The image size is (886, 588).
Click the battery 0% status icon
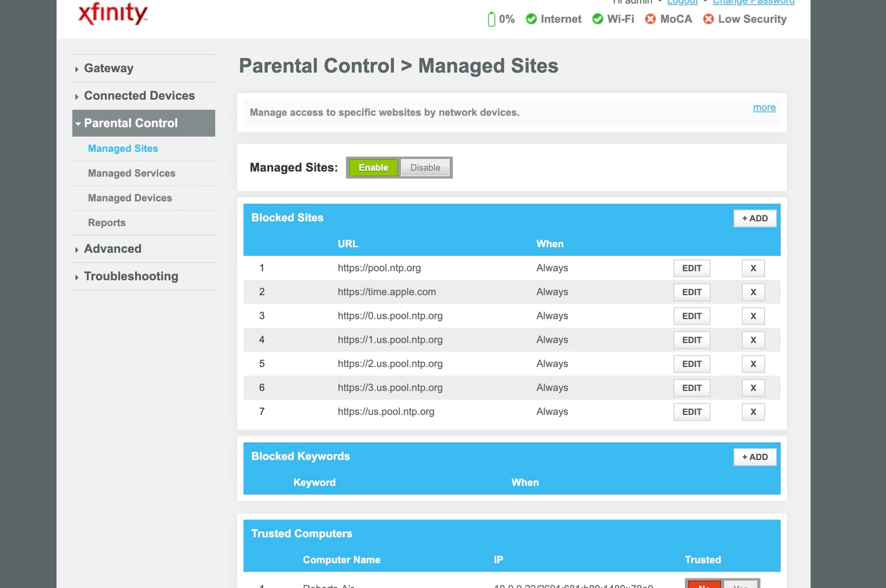pos(491,19)
